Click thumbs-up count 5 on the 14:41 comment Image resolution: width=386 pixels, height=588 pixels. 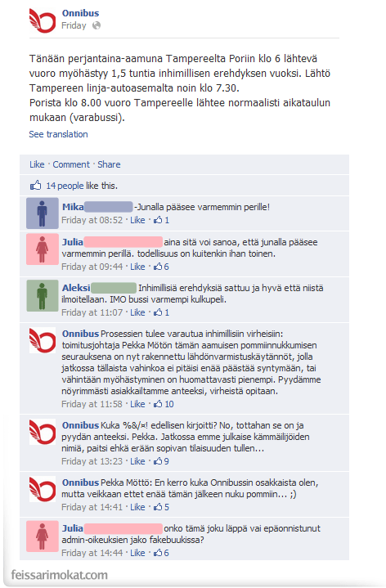tap(161, 507)
